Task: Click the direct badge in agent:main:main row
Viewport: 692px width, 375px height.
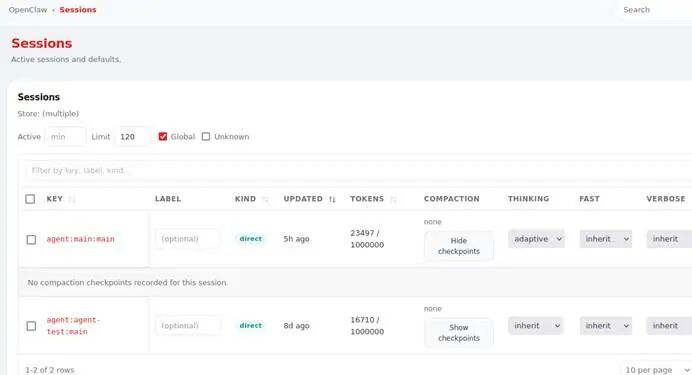Action: 250,239
